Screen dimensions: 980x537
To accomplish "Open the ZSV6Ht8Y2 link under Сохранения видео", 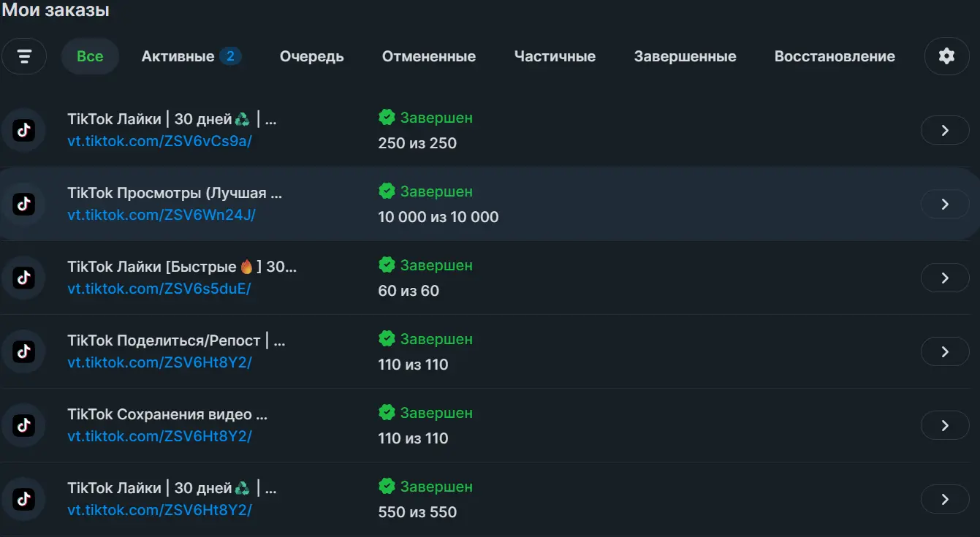I will tap(159, 436).
